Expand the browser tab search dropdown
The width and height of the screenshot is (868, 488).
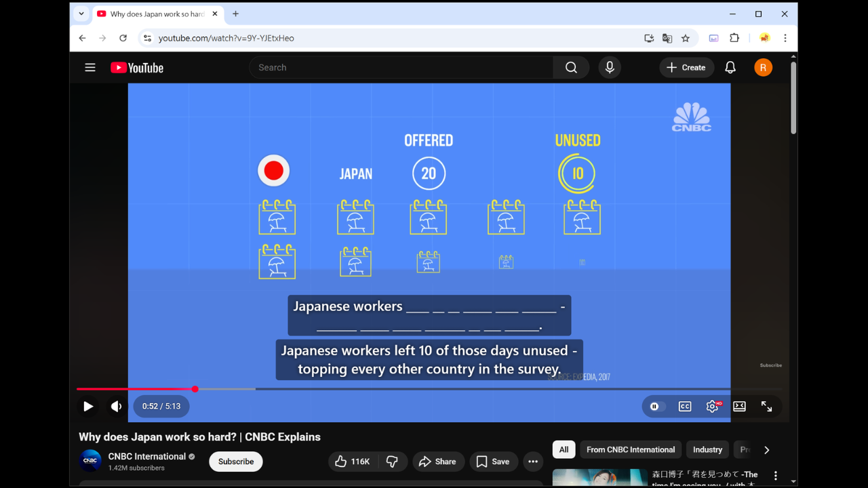coord(81,14)
